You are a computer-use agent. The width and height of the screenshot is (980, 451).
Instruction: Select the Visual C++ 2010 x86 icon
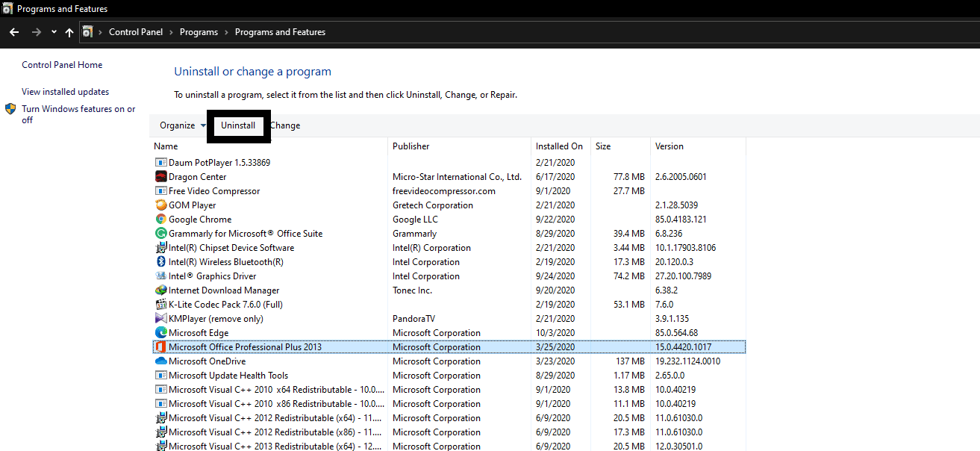pos(160,404)
